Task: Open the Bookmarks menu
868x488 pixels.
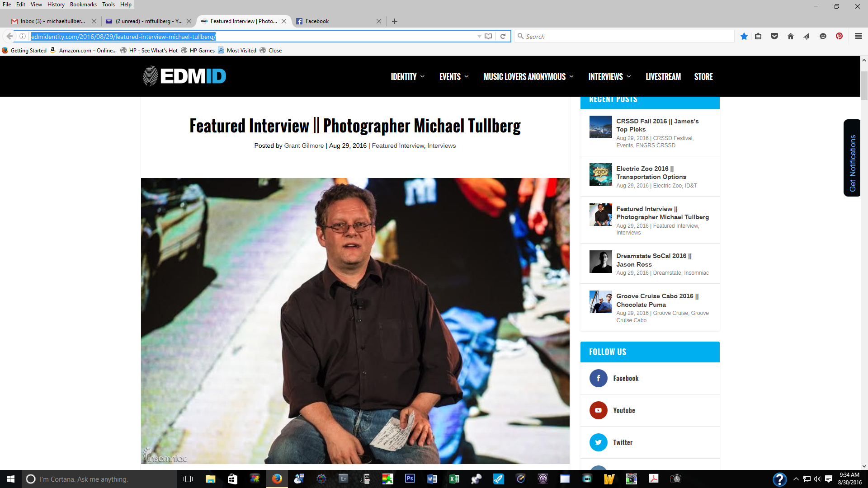Action: pos(83,5)
